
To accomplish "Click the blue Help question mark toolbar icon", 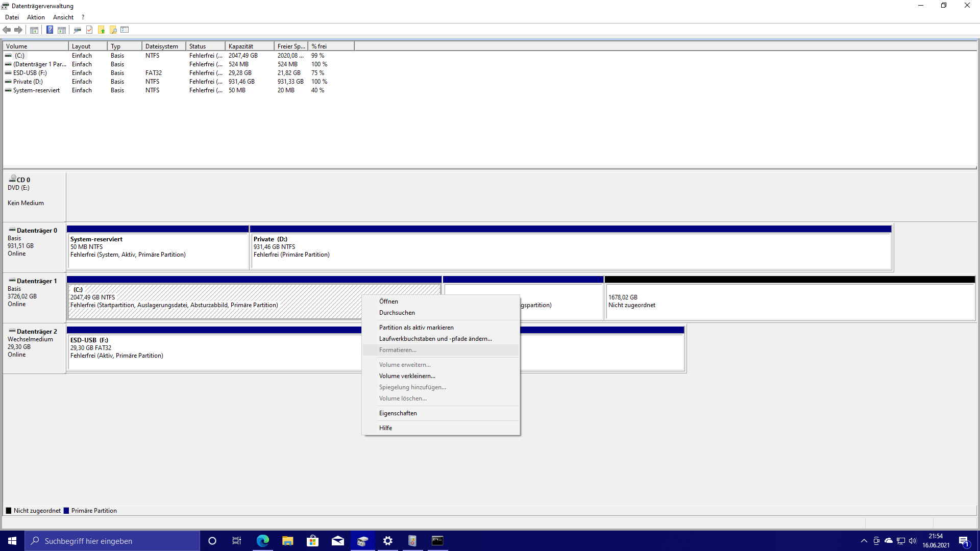I will tap(50, 30).
